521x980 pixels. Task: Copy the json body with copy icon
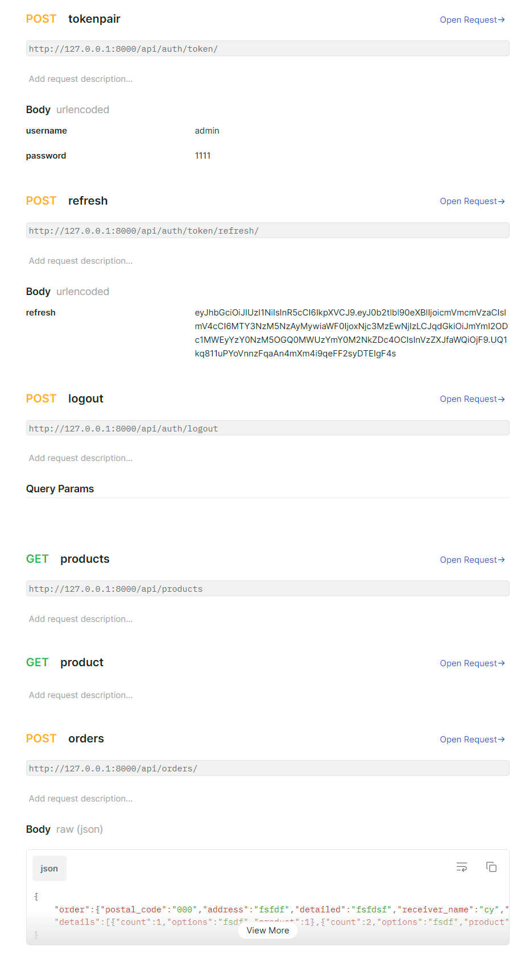coord(491,867)
